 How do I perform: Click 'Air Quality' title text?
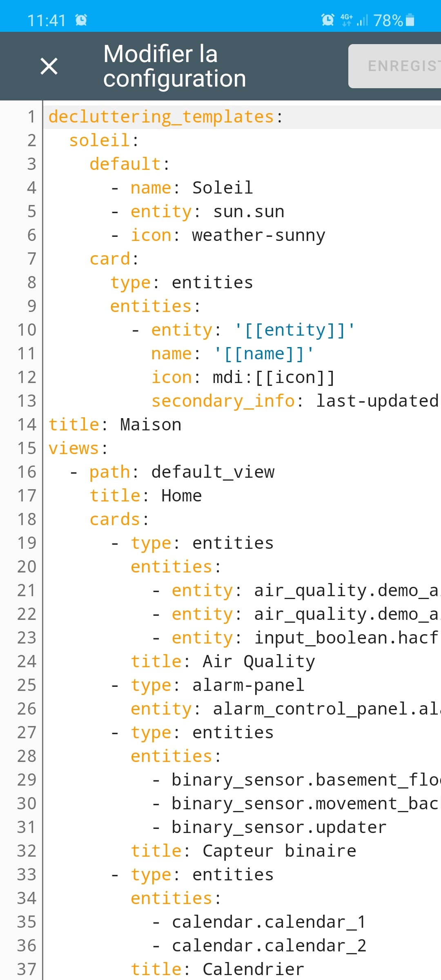[x=258, y=662]
